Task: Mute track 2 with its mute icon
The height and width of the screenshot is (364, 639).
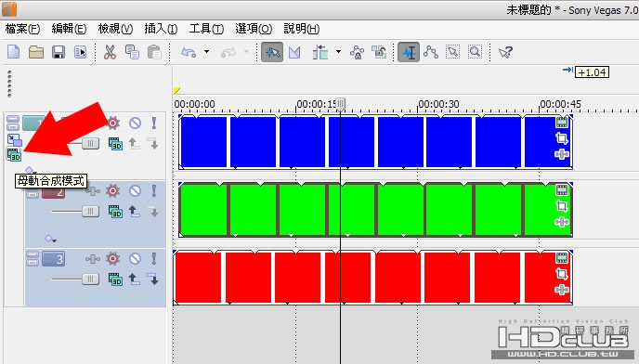Action: pos(135,190)
